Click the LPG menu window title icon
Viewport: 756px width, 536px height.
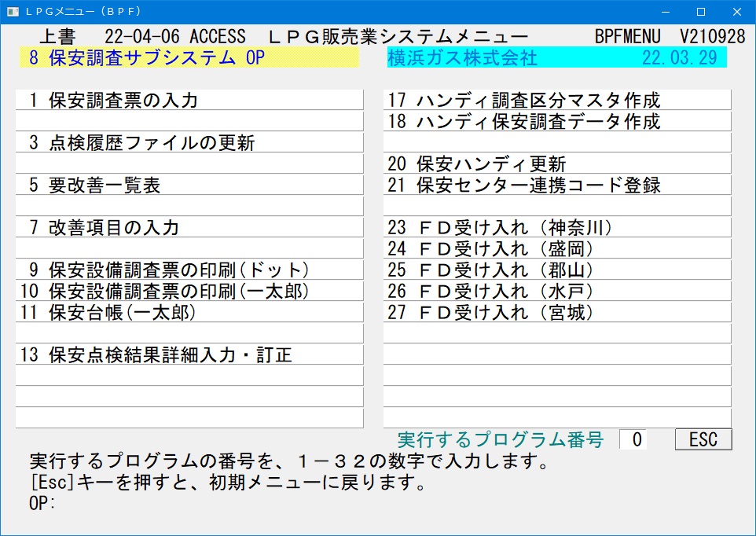13,12
